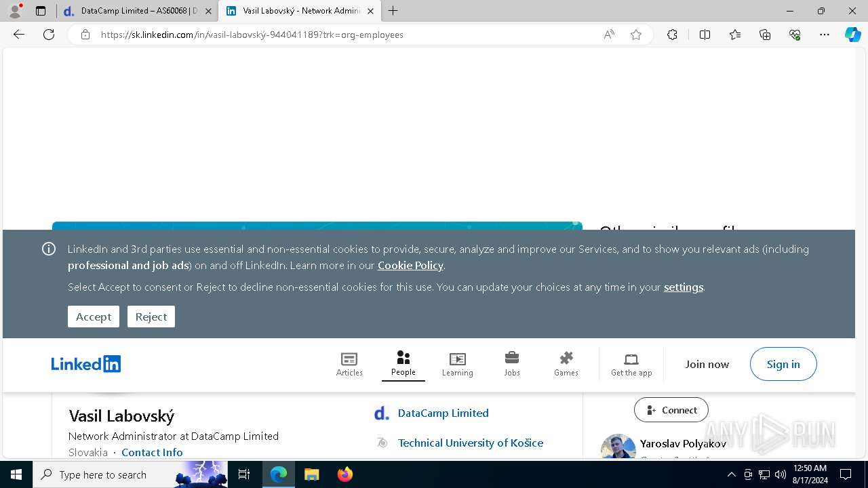This screenshot has height=488, width=868.
Task: Open the Favorites list icon
Action: 735,35
